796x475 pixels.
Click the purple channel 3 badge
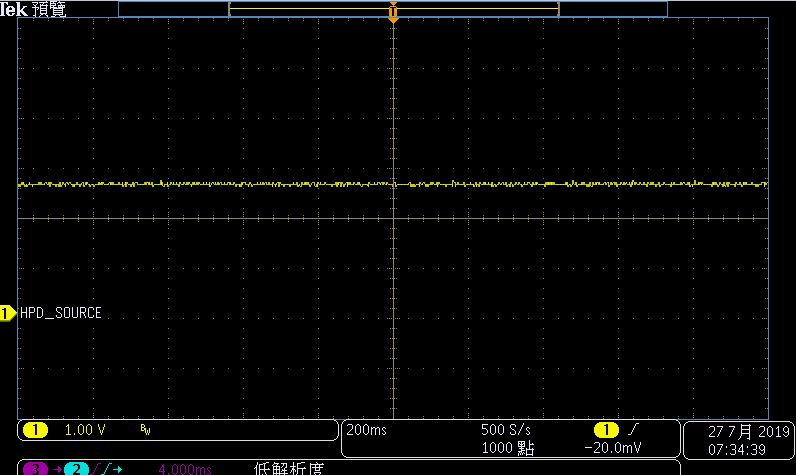(x=35, y=468)
